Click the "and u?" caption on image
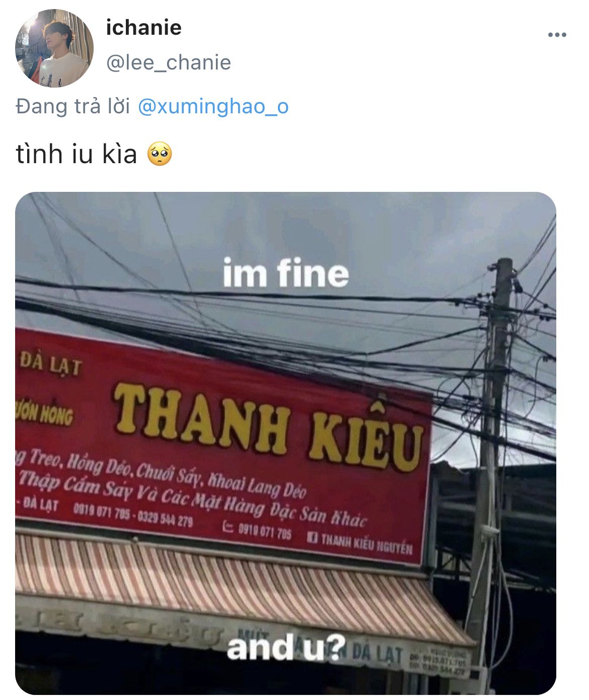 (x=286, y=647)
